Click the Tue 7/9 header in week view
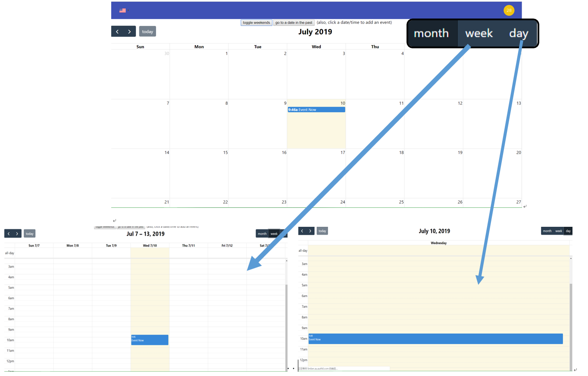 tap(111, 245)
